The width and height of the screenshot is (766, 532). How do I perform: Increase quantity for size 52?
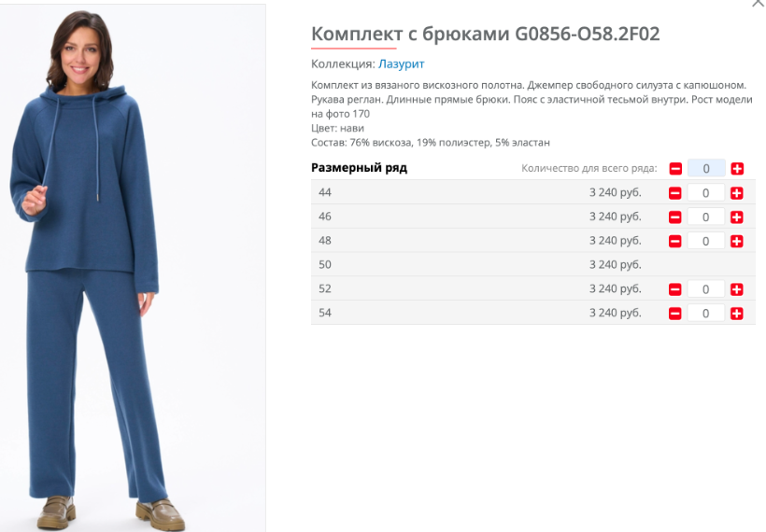pos(737,289)
